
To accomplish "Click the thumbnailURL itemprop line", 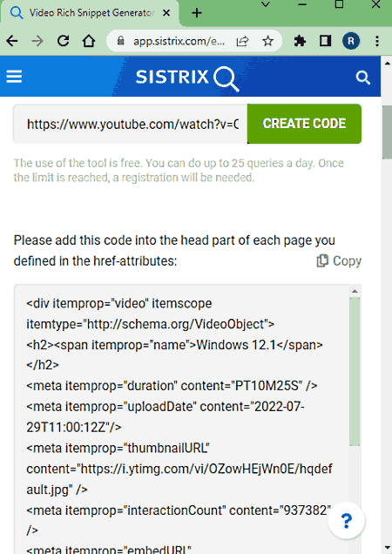I will click(118, 449).
